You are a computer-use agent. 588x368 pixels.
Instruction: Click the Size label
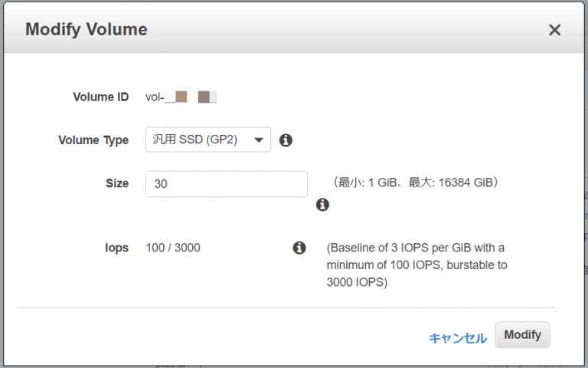coord(117,183)
